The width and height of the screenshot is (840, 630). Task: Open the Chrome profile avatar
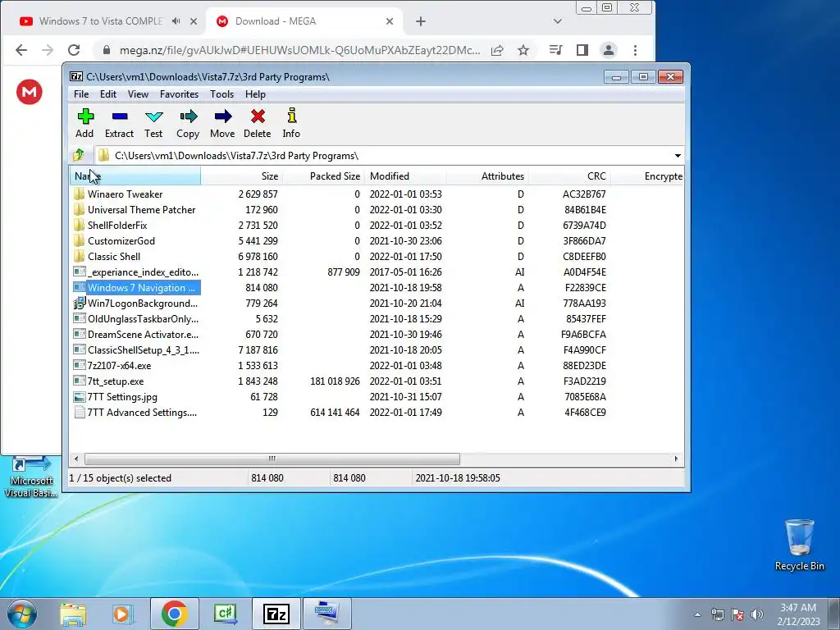(609, 50)
